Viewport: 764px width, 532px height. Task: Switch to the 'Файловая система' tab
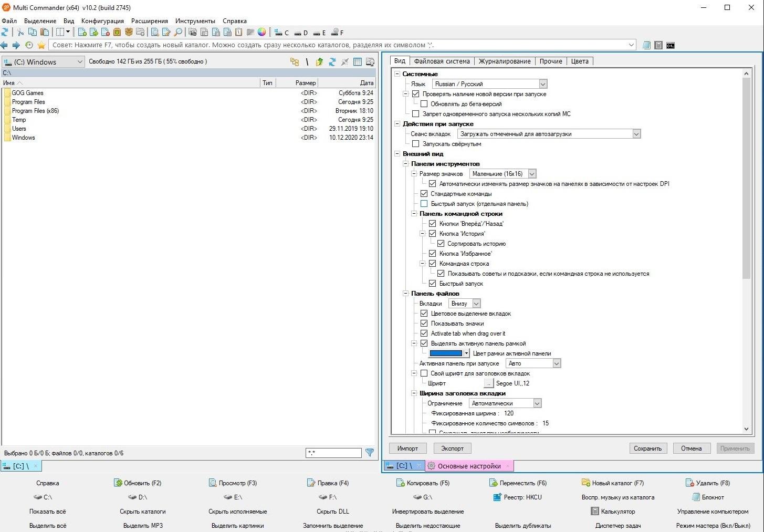[x=442, y=61]
